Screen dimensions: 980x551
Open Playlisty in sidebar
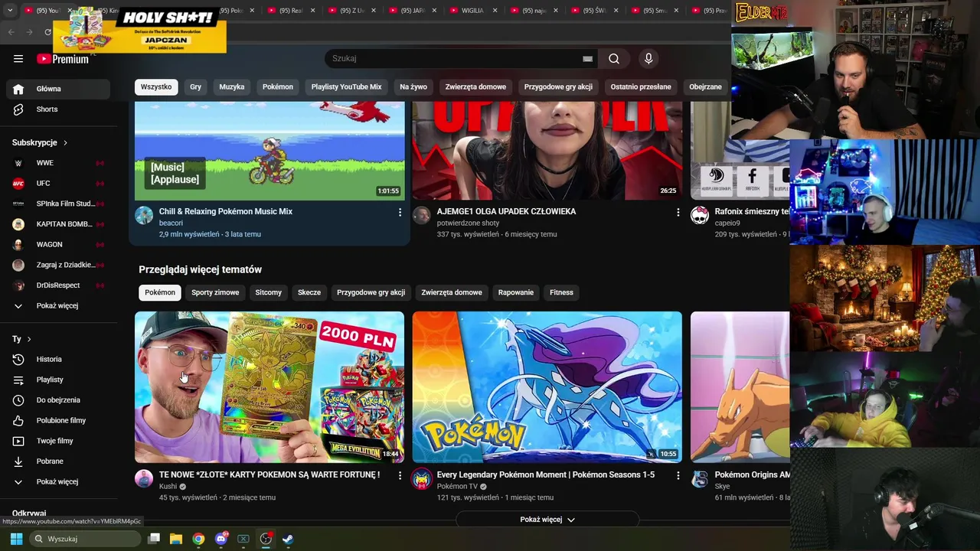point(58,380)
